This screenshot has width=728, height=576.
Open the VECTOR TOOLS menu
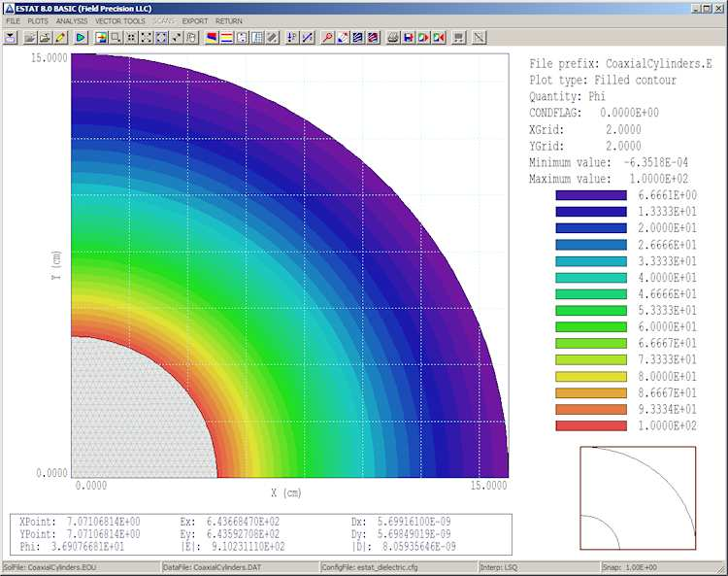click(119, 20)
